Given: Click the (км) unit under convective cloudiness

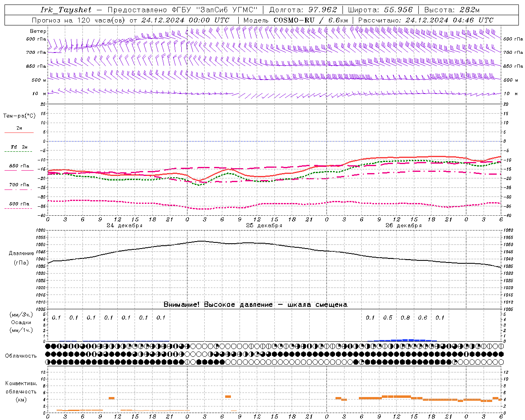Looking at the screenshot, I should click(21, 399).
